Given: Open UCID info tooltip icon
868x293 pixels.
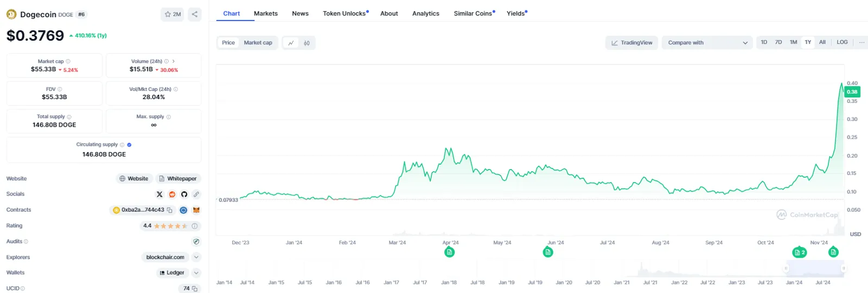Looking at the screenshot, I should coord(23,289).
